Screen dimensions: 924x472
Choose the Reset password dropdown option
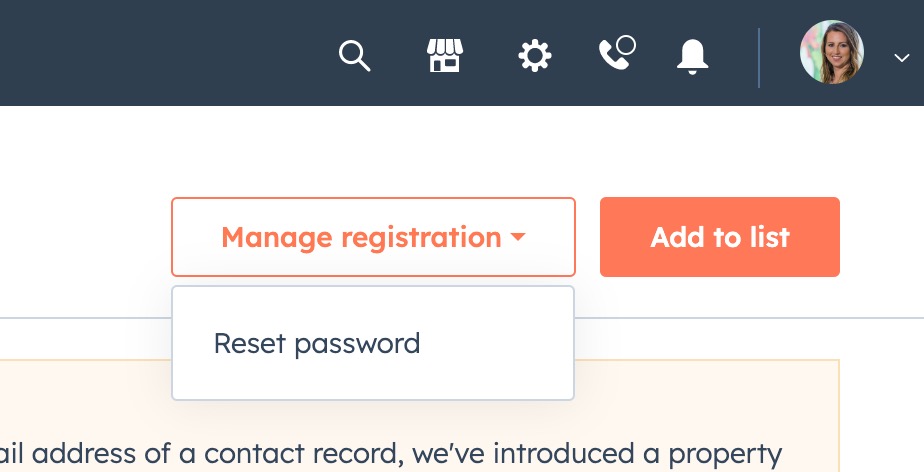(317, 344)
